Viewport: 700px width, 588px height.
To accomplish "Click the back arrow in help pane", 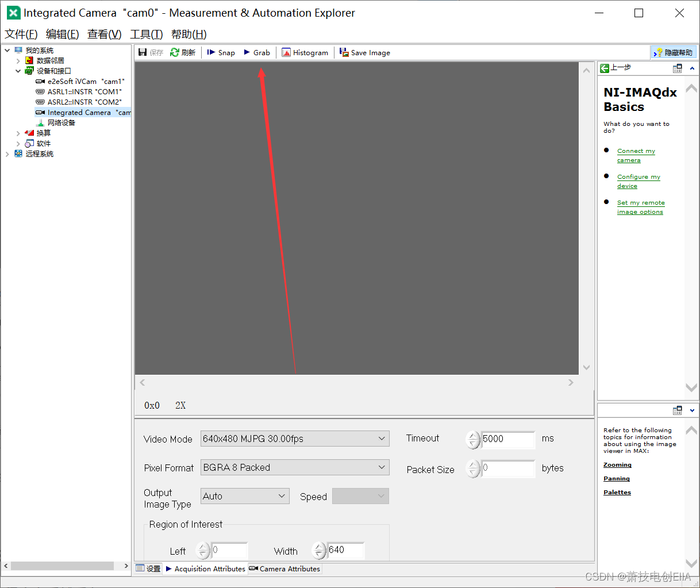I will 605,68.
